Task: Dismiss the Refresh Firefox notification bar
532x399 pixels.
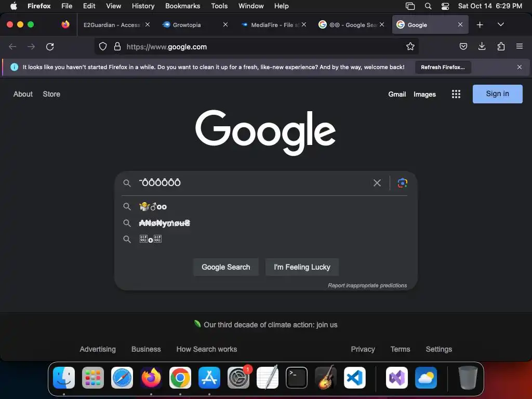Action: tap(520, 67)
